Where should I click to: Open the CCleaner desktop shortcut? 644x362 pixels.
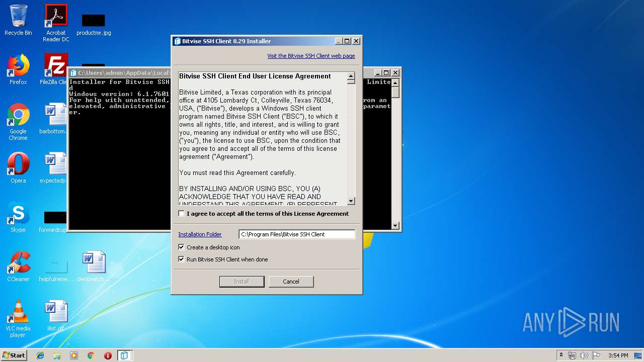click(18, 266)
